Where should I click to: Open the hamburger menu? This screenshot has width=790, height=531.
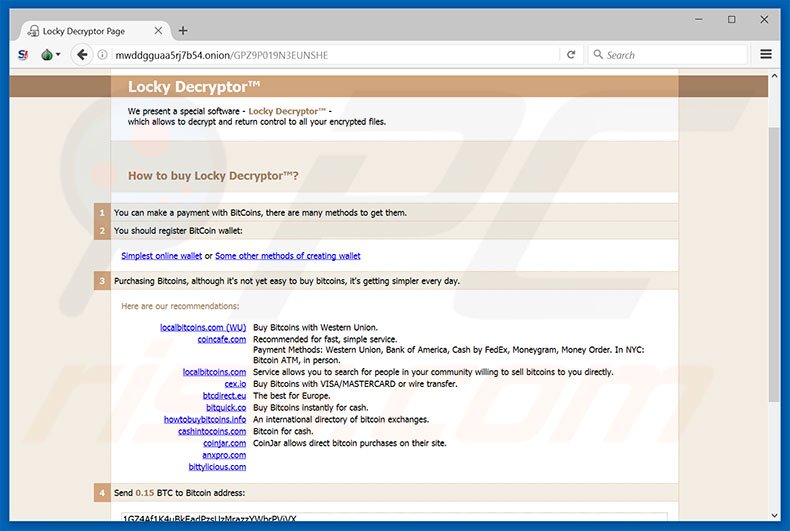coord(766,54)
